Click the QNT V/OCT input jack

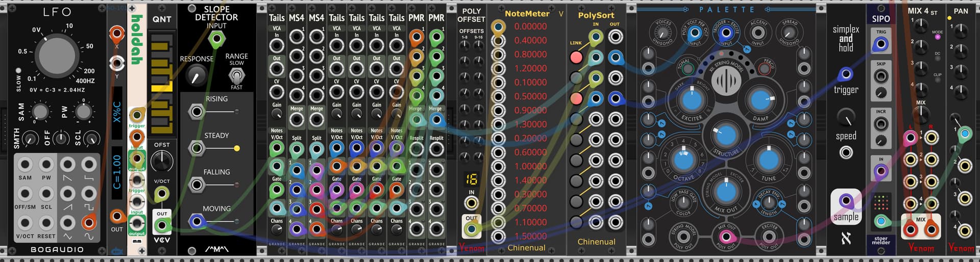click(x=162, y=194)
